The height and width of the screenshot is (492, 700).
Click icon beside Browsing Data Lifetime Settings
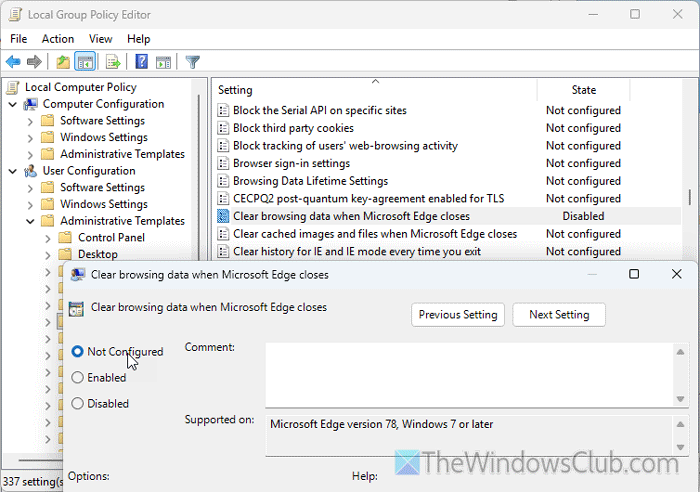223,181
